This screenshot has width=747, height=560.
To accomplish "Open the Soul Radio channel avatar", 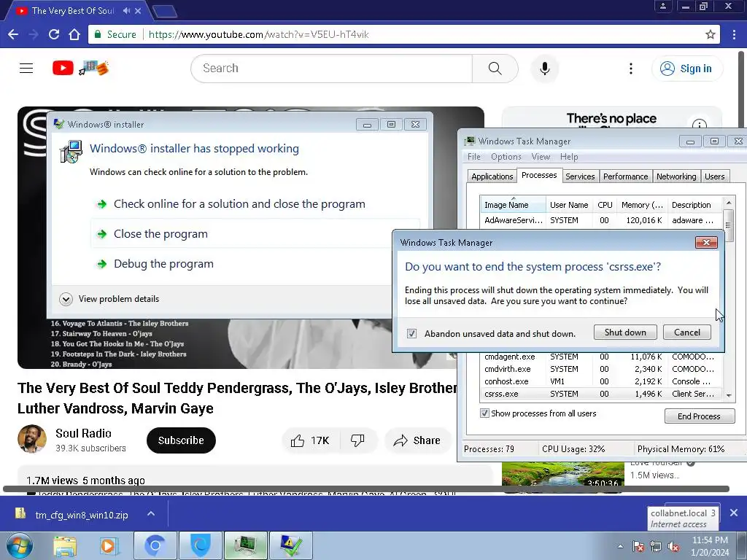I will click(32, 439).
